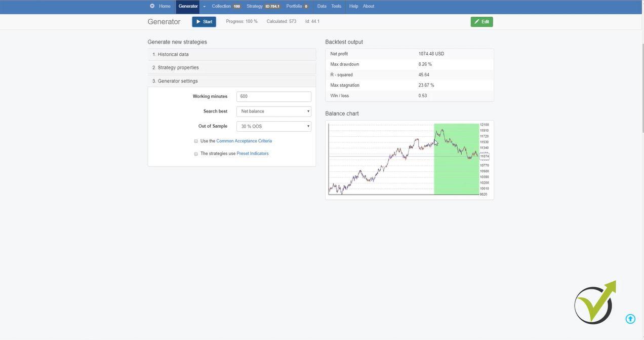The height and width of the screenshot is (340, 644).
Task: Toggle the Preset Indicators checkbox
Action: point(196,154)
